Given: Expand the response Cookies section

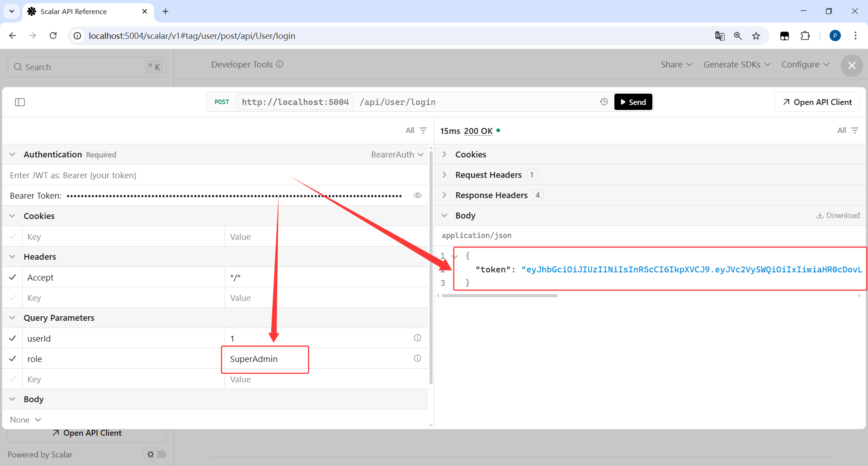Looking at the screenshot, I should coord(444,154).
